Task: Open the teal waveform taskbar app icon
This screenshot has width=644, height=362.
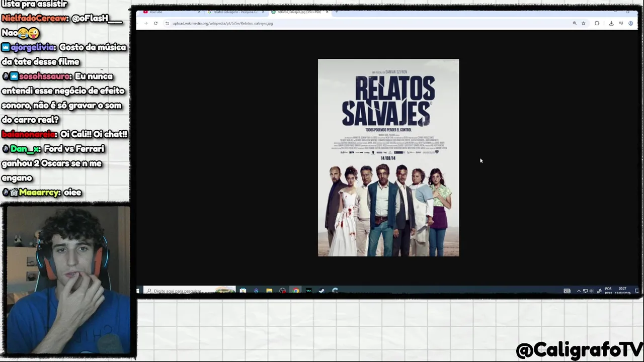Action: point(309,291)
